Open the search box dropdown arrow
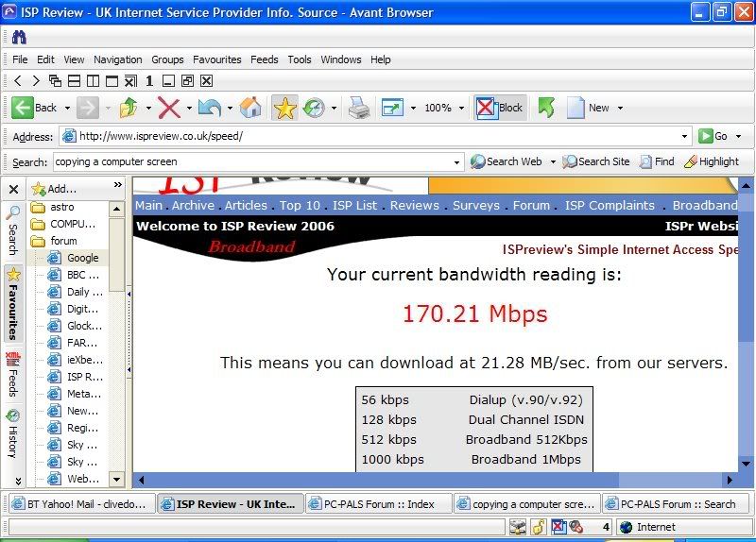Viewport: 756px width, 542px height. point(456,162)
